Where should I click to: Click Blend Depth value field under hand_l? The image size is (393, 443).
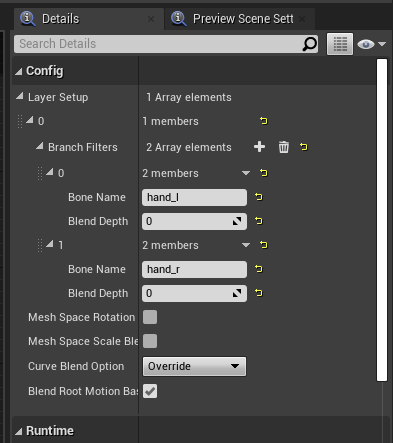click(x=194, y=221)
